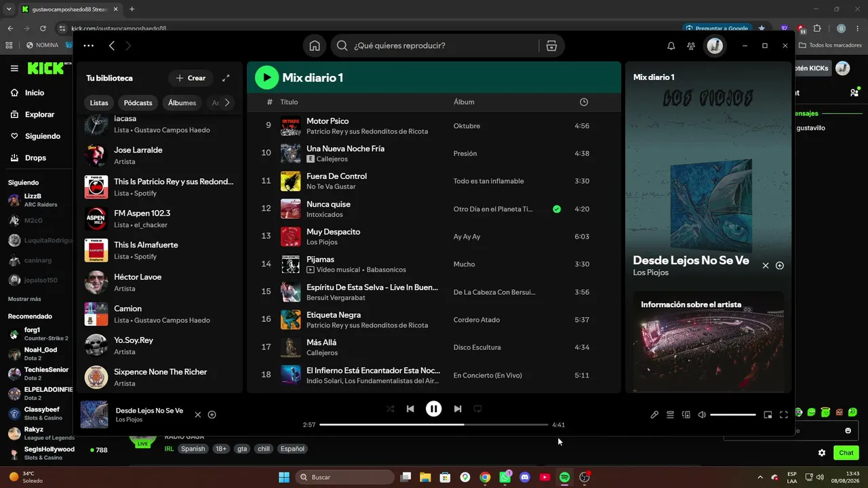The width and height of the screenshot is (868, 488).
Task: Open Jose Larralde artist
Action: pyautogui.click(x=160, y=155)
